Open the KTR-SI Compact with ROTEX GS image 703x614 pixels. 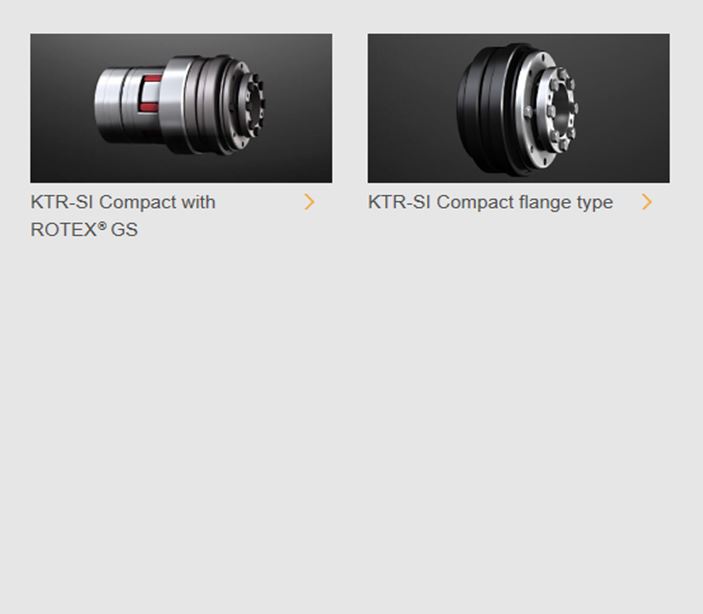point(181,108)
